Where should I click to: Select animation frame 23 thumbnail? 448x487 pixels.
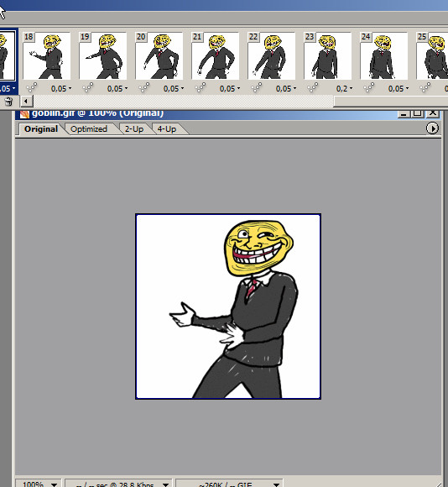[327, 55]
